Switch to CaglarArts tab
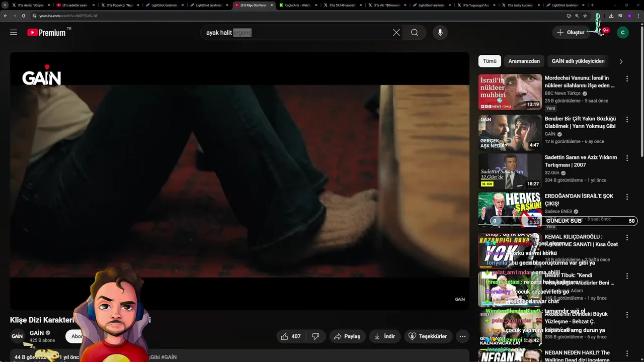 pyautogui.click(x=298, y=5)
